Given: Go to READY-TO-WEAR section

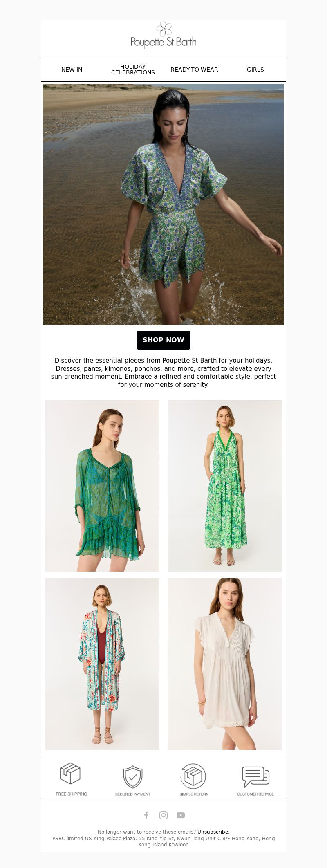Looking at the screenshot, I should [194, 70].
